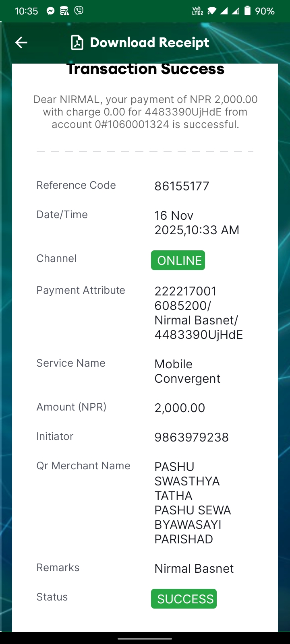Select the reference code 86155177

pyautogui.click(x=182, y=186)
